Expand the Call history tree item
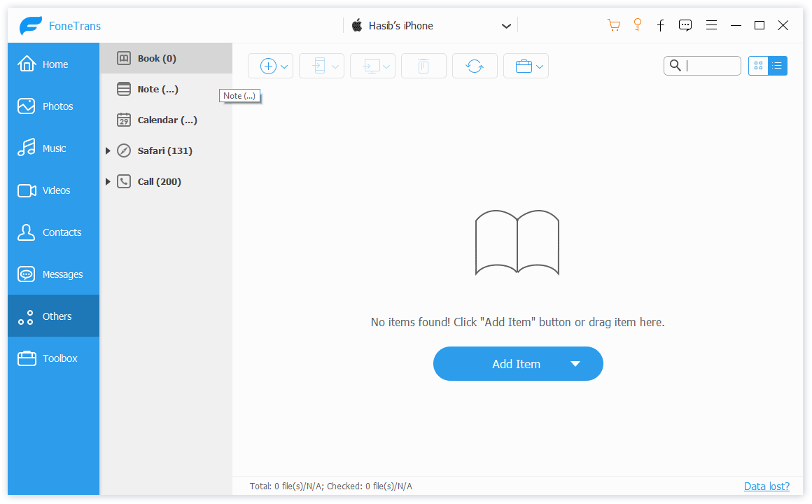The image size is (812, 504). point(108,181)
